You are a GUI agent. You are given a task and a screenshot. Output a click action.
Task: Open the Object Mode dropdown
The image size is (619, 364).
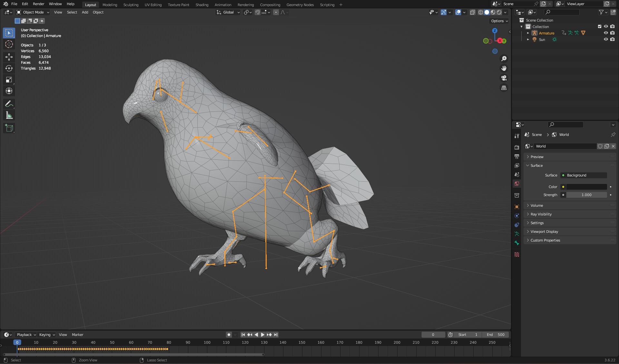33,12
